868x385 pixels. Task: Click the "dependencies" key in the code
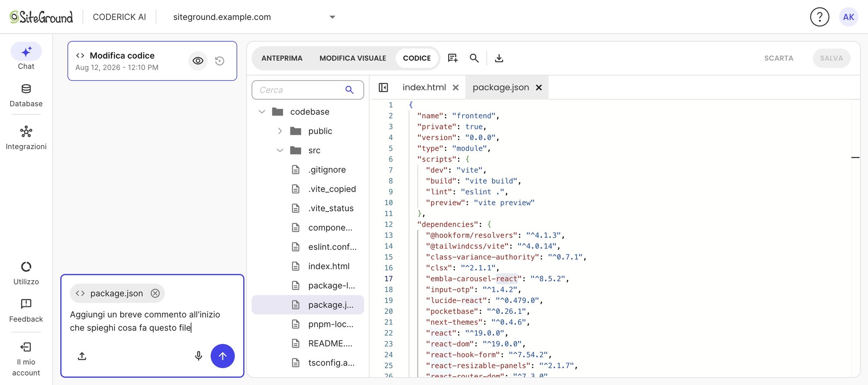tap(447, 224)
